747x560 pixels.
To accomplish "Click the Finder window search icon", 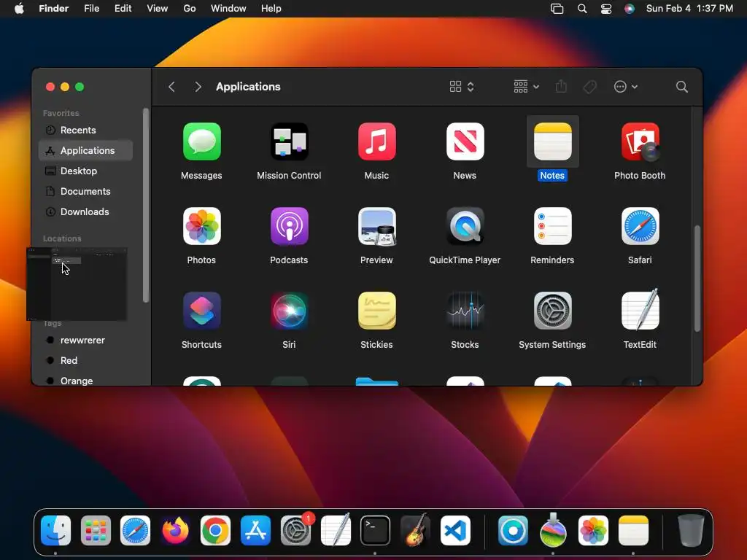I will (682, 87).
